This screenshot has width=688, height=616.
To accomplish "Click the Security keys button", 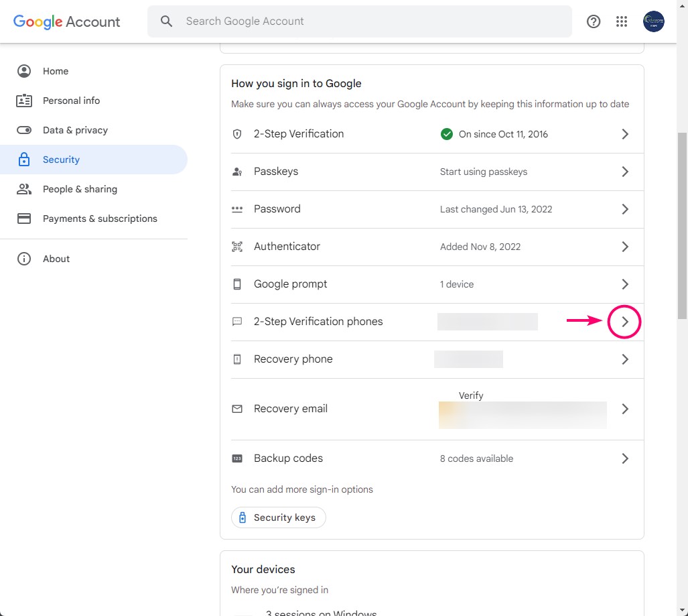I will (279, 517).
